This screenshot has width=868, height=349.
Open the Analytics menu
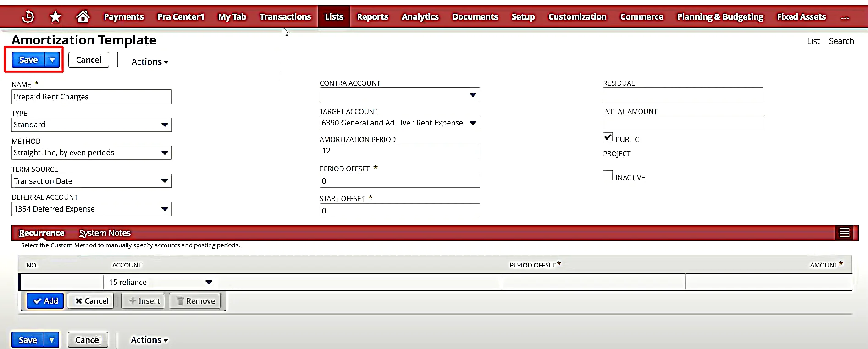[x=420, y=17]
